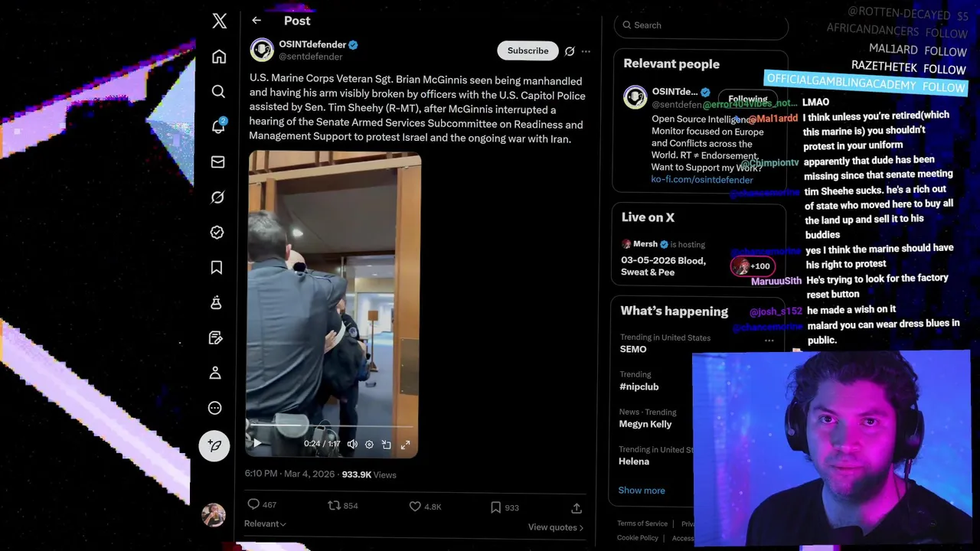
Task: Click the +100 listeners badge
Action: 753,266
